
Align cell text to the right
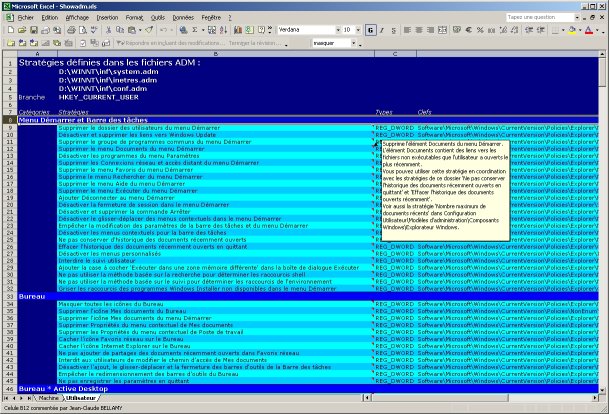coord(430,30)
